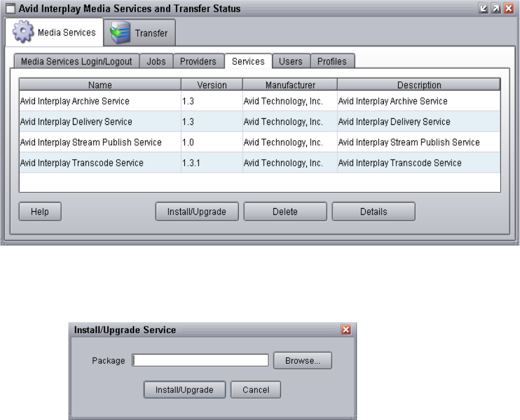Sort by the Name column header
The width and height of the screenshot is (520, 420).
pos(100,85)
